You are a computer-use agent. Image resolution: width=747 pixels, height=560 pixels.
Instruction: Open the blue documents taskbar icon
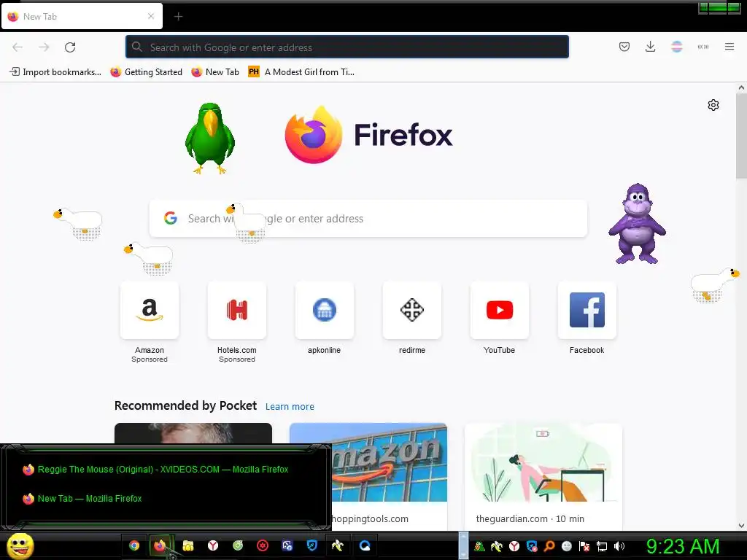coord(287,545)
